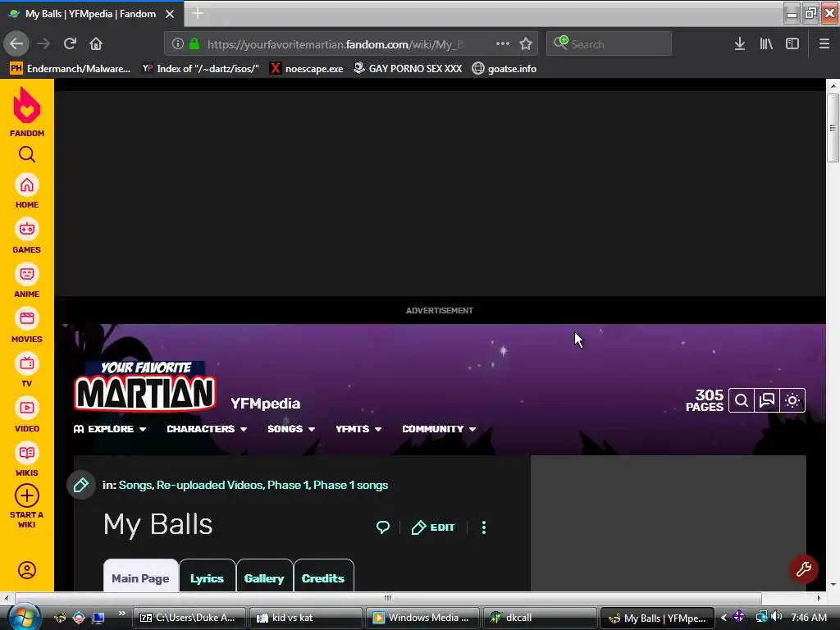Screen dimensions: 840x630
Task: Switch to the Credits tab
Action: point(323,577)
